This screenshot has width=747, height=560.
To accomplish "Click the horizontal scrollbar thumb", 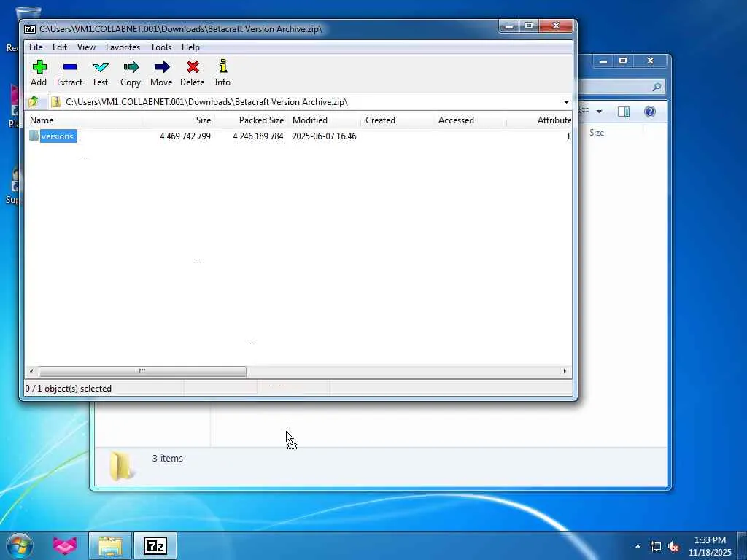I will [x=142, y=371].
